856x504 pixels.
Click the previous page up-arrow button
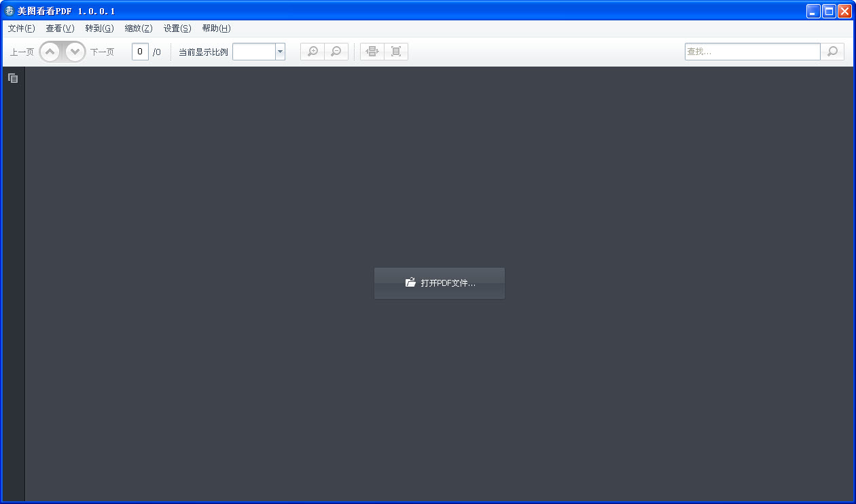(50, 52)
